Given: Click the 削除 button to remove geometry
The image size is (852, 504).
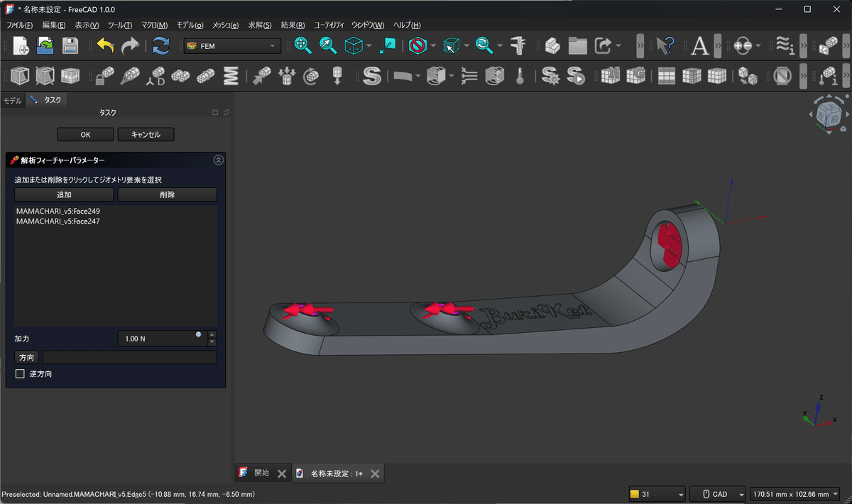Looking at the screenshot, I should pyautogui.click(x=168, y=195).
